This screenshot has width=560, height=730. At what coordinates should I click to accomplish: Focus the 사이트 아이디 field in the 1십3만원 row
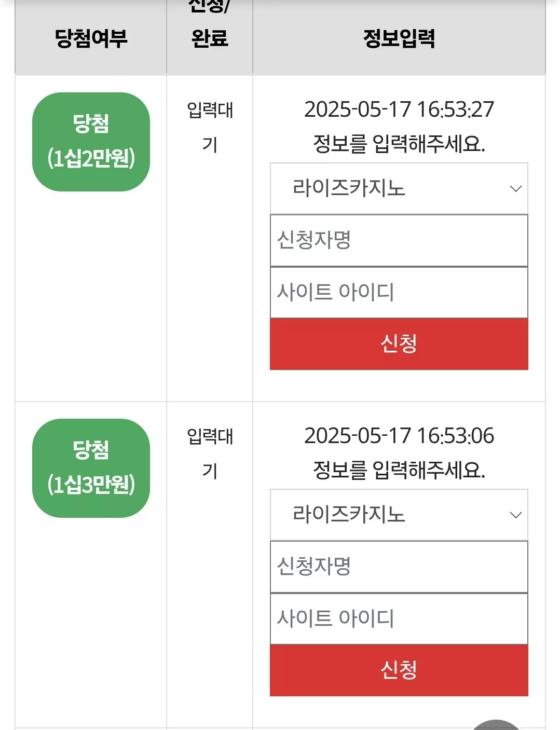click(399, 619)
